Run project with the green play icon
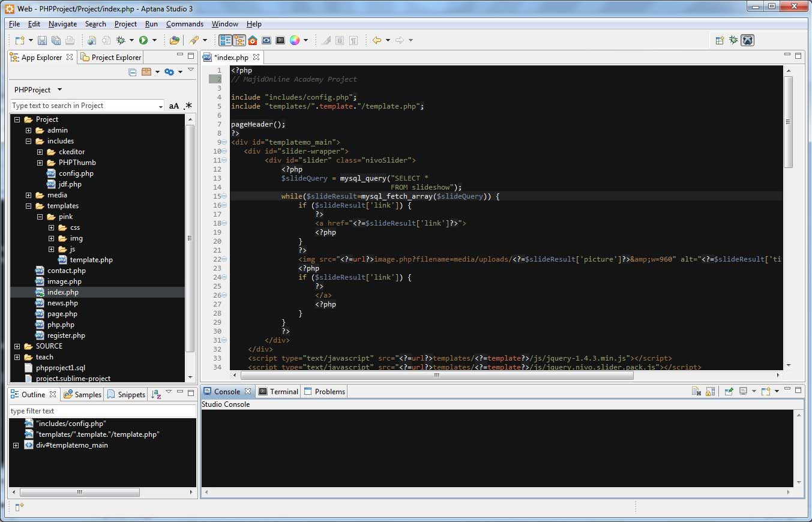Viewport: 812px width, 522px height. point(143,40)
